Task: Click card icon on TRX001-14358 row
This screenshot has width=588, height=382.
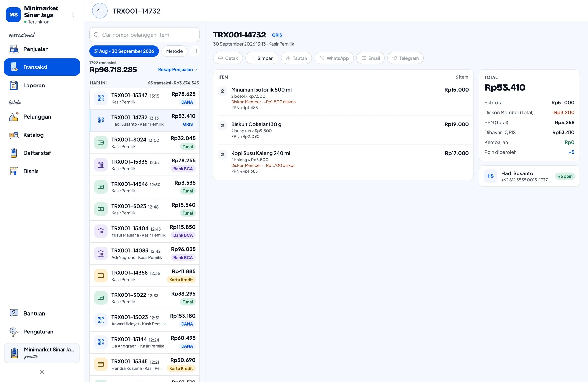Action: pos(101,276)
